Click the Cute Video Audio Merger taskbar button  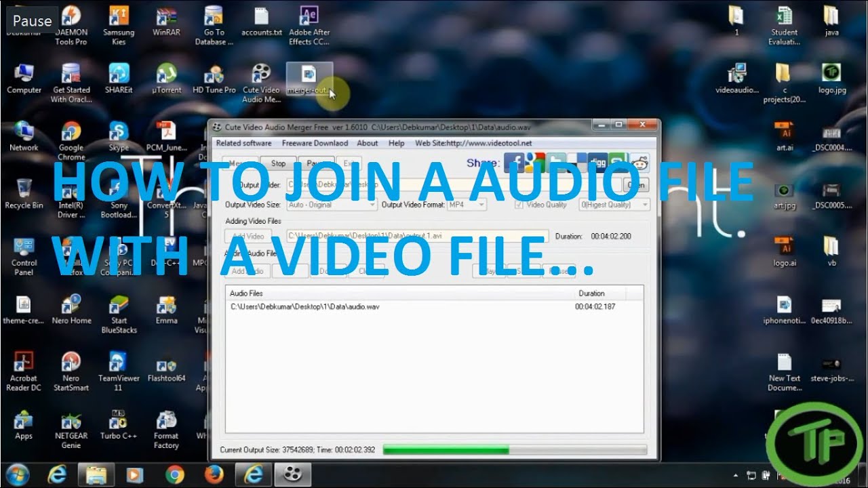[x=292, y=474]
